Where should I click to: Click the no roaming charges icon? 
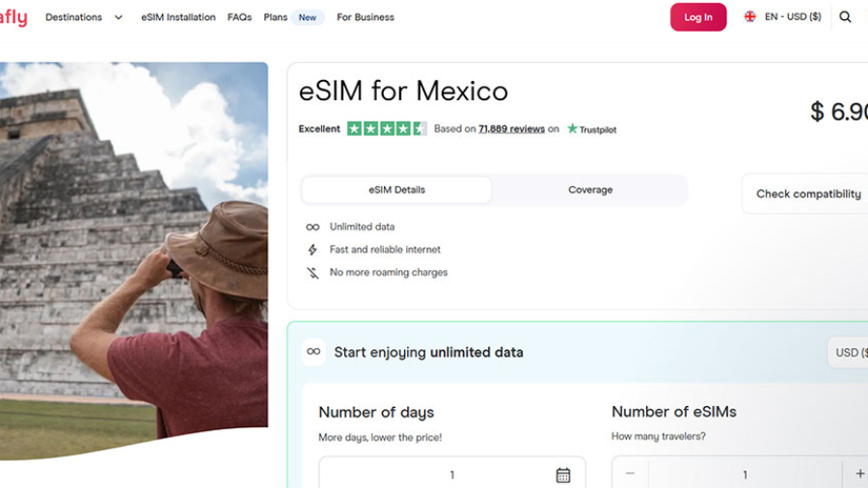click(312, 272)
